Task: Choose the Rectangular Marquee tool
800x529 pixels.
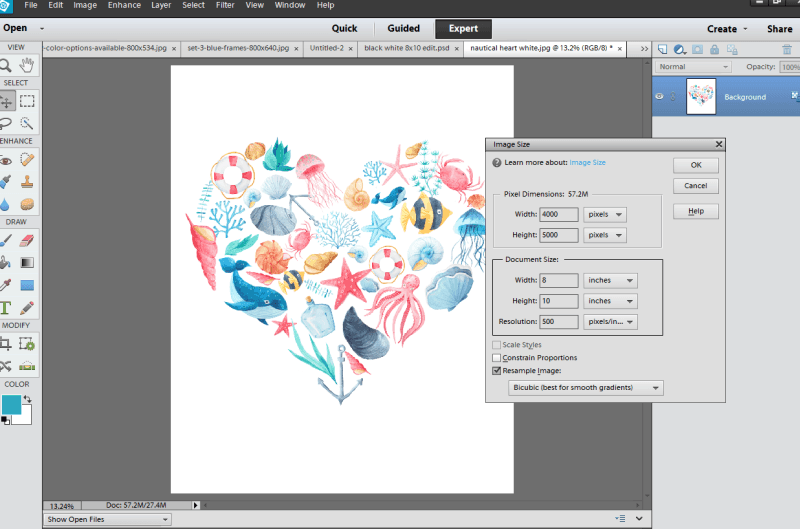Action: (27, 101)
